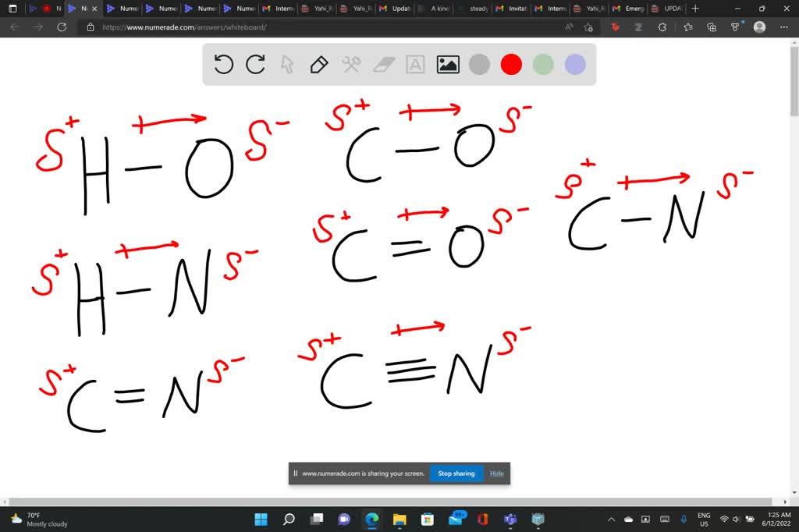The width and height of the screenshot is (799, 532).
Task: Select the Eraser tool
Action: point(383,65)
